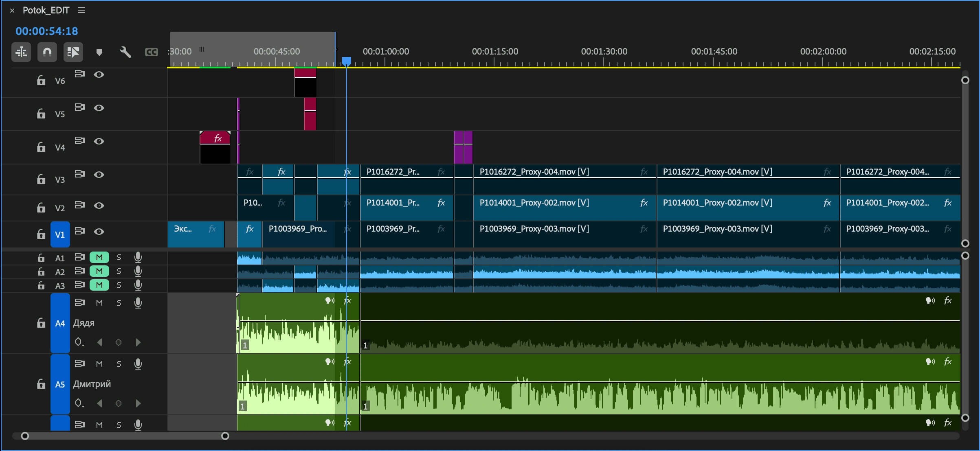Toggle V3 track lock
This screenshot has height=451, width=980.
point(41,179)
